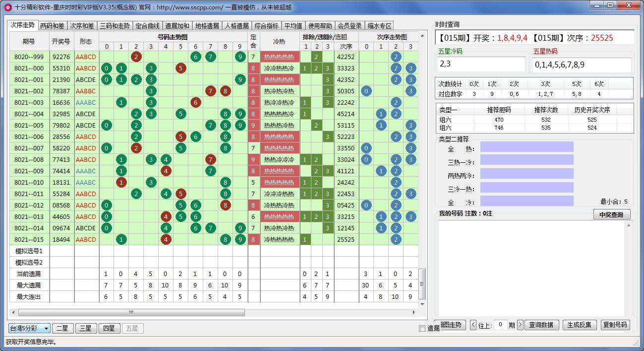Viewport: 644px width, 351px height.
Task: Click green ball 9 in row 8021--015
Action: tap(240, 240)
